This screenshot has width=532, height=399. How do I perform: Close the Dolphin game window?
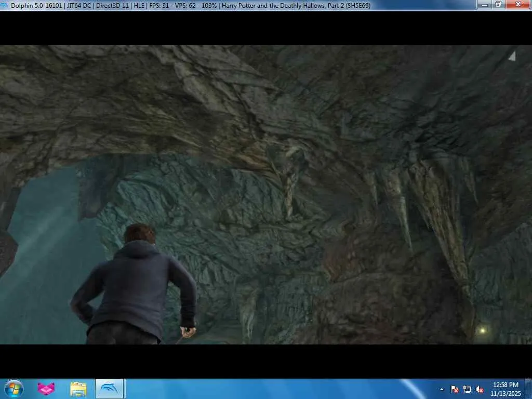coord(518,5)
